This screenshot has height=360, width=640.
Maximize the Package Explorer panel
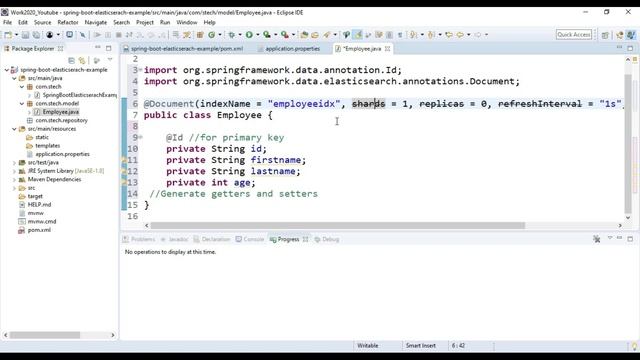point(109,48)
